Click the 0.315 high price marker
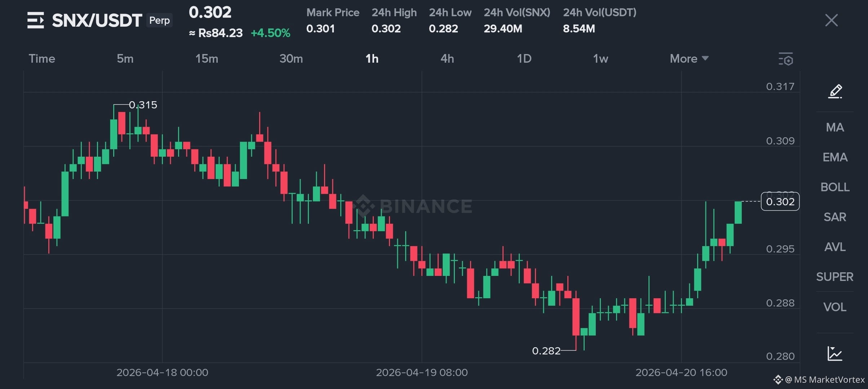The width and height of the screenshot is (868, 389). pyautogui.click(x=143, y=105)
